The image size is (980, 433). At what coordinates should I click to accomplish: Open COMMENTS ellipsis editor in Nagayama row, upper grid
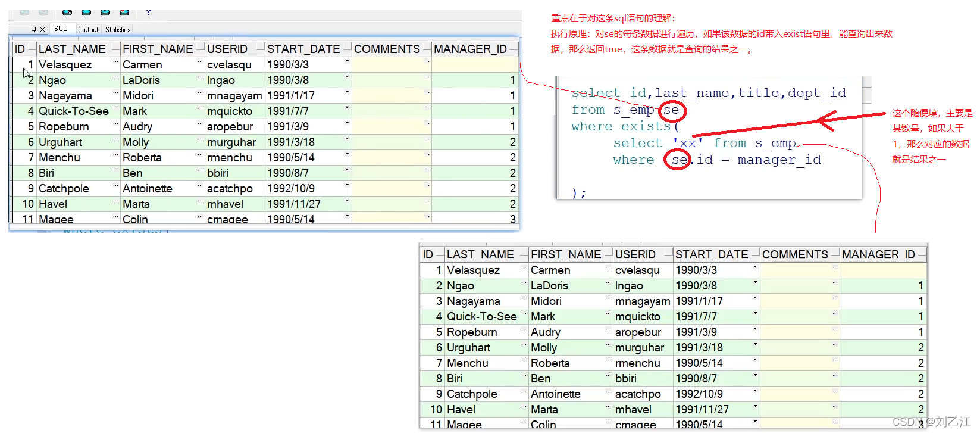click(x=427, y=92)
